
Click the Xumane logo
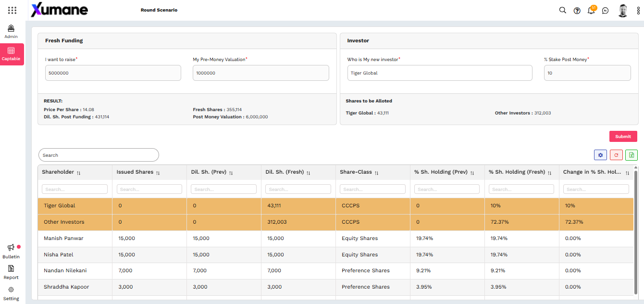click(60, 10)
